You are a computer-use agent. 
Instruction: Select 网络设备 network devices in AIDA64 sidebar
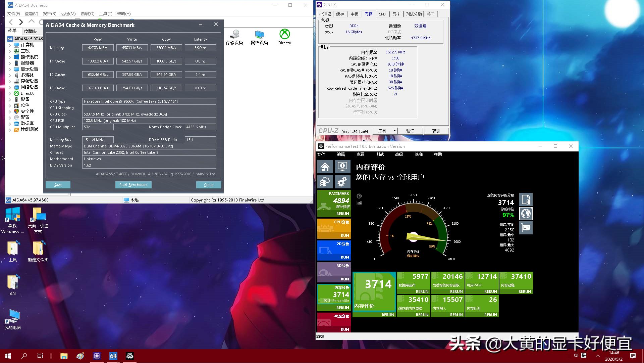click(27, 87)
